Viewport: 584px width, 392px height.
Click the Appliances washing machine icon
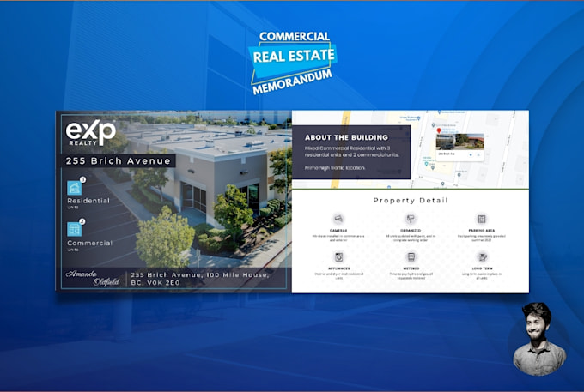point(339,256)
